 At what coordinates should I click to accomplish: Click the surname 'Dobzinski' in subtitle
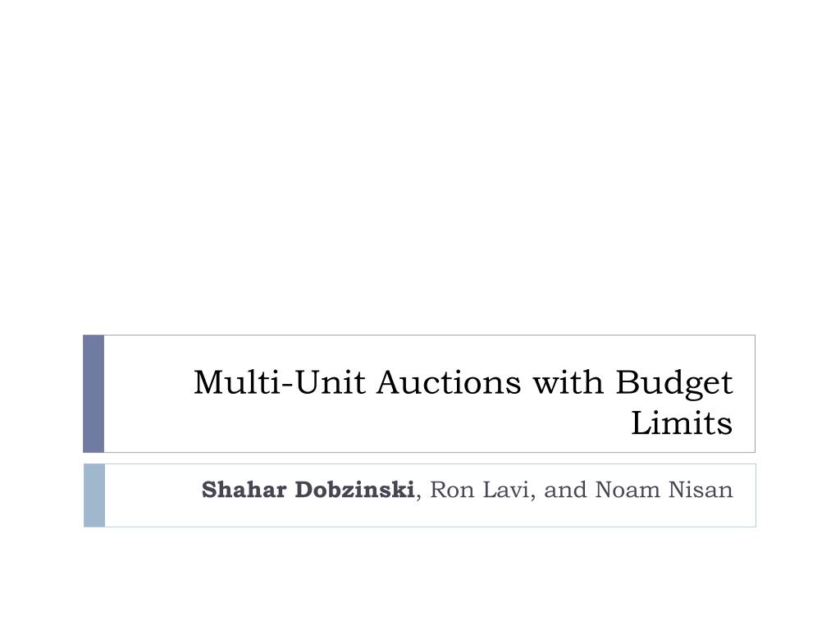click(354, 490)
